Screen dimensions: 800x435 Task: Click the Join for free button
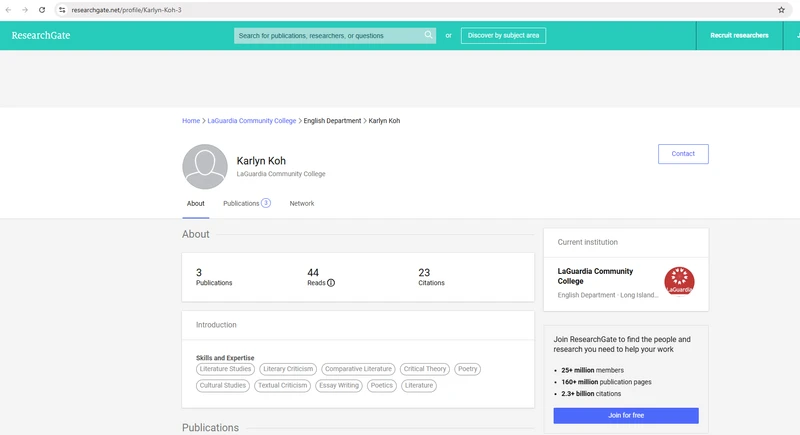[626, 416]
